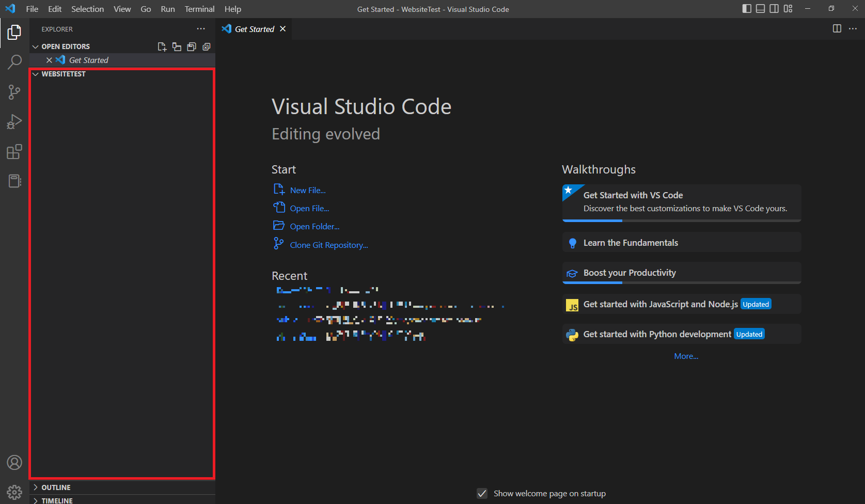
Task: Open the Go menu
Action: coord(146,9)
